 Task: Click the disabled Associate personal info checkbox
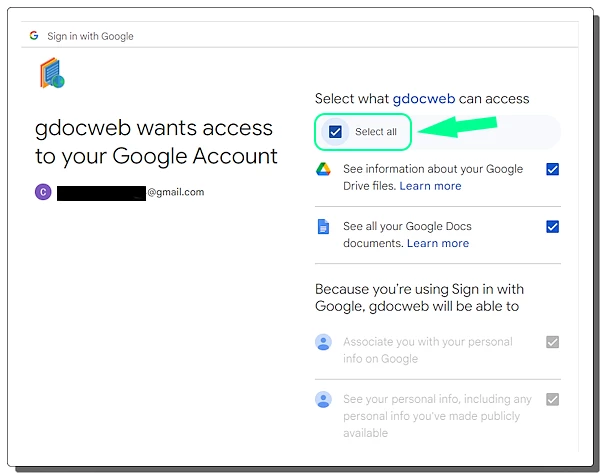tap(552, 342)
